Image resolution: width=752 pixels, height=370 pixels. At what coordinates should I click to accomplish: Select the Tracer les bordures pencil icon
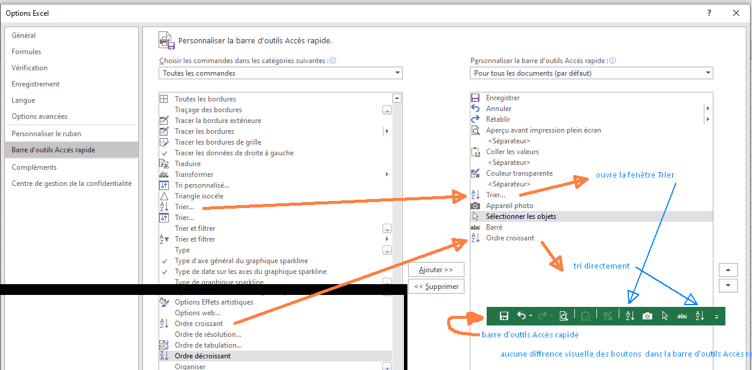tap(164, 131)
